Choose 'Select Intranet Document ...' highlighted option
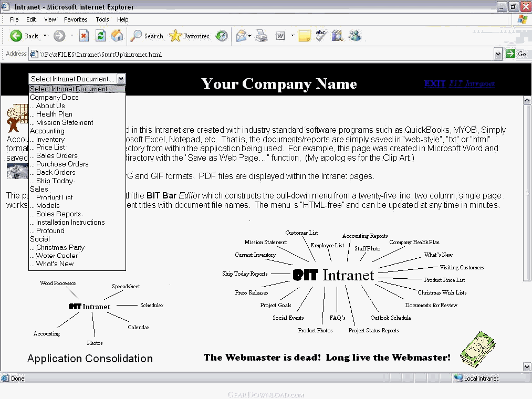This screenshot has height=399, width=532. pos(77,89)
